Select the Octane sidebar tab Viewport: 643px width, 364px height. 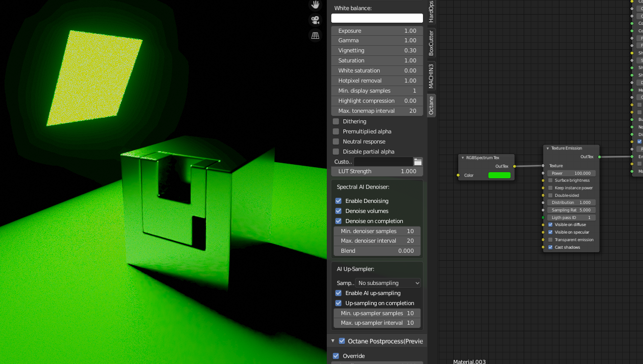click(431, 105)
